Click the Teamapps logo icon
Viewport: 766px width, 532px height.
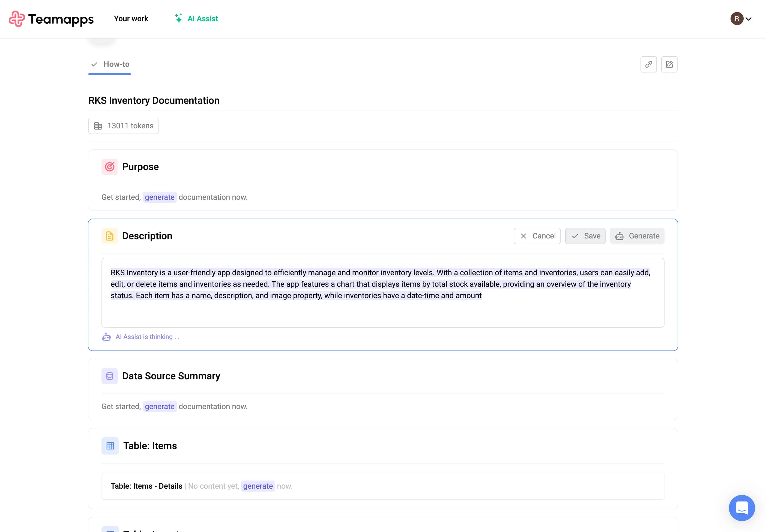(17, 19)
